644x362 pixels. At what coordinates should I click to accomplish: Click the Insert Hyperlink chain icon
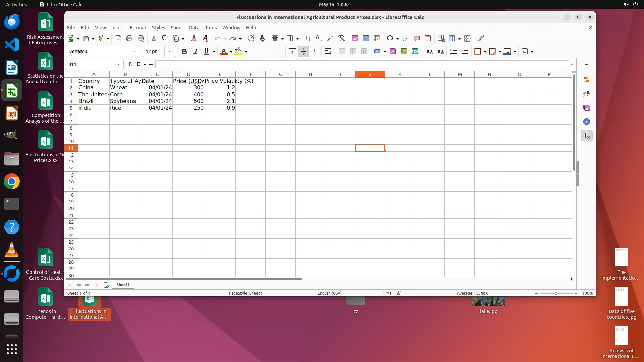(406, 39)
